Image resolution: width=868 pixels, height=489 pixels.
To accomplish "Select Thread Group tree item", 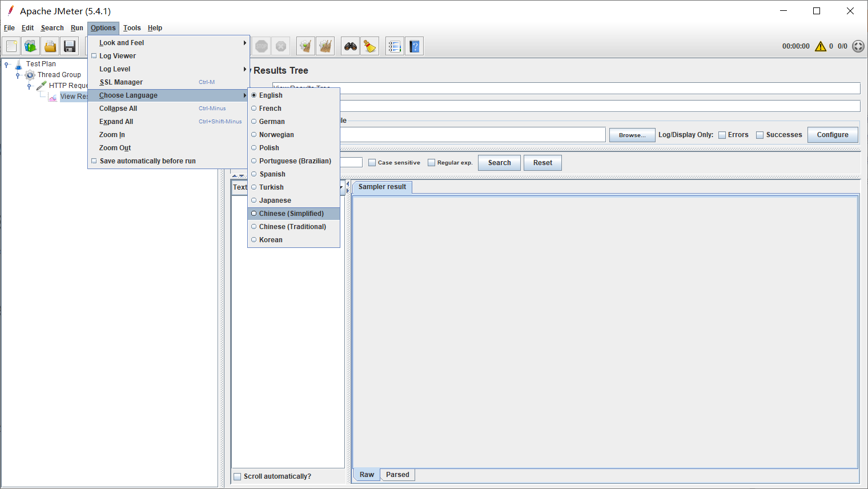I will pos(59,75).
